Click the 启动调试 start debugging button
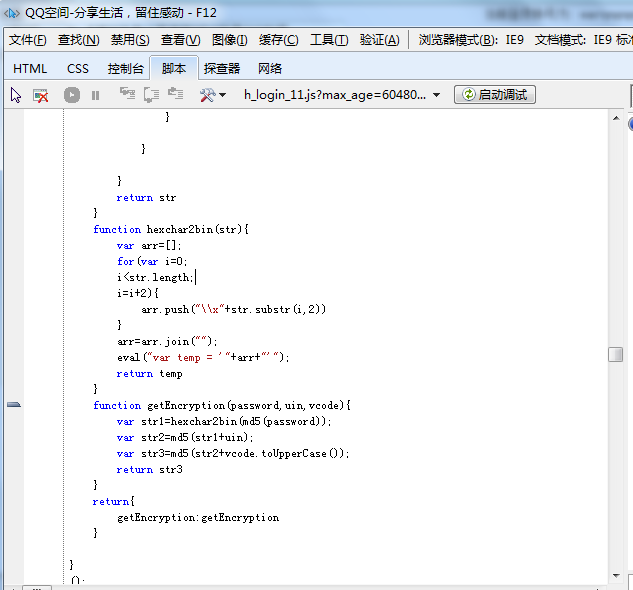Viewport: 633px width, 590px height. pos(495,95)
